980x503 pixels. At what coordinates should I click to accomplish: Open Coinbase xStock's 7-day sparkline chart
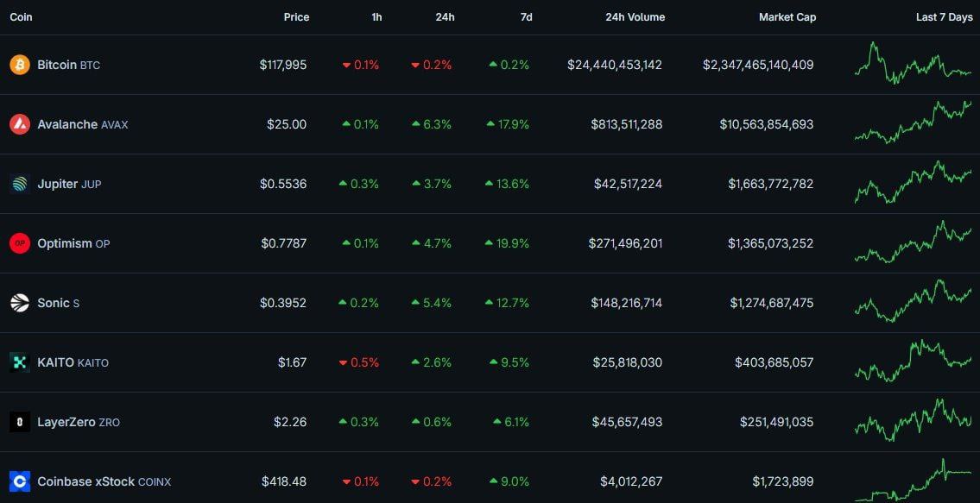pos(914,480)
